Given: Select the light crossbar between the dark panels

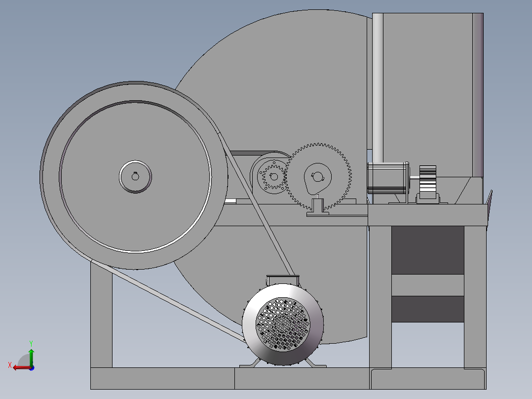Looking at the screenshot, I should tap(427, 285).
